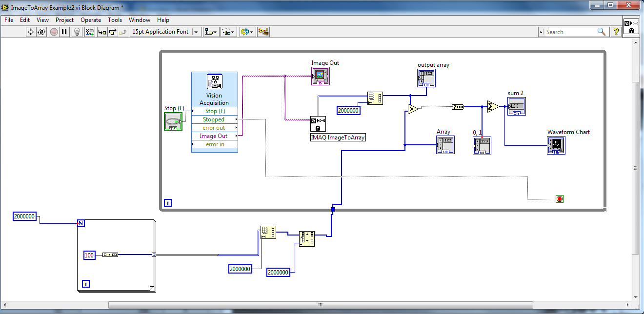Select the Image Out display terminal
This screenshot has height=314, width=644.
pos(320,76)
